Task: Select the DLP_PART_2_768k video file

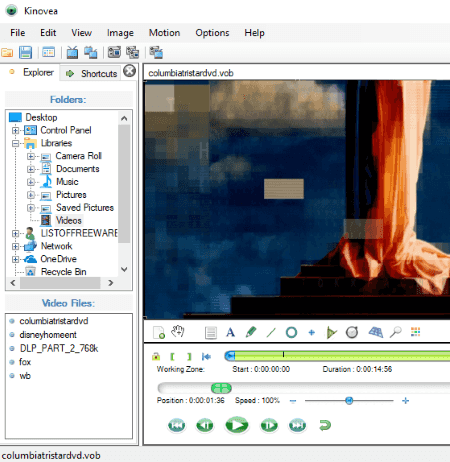Action: tap(59, 348)
